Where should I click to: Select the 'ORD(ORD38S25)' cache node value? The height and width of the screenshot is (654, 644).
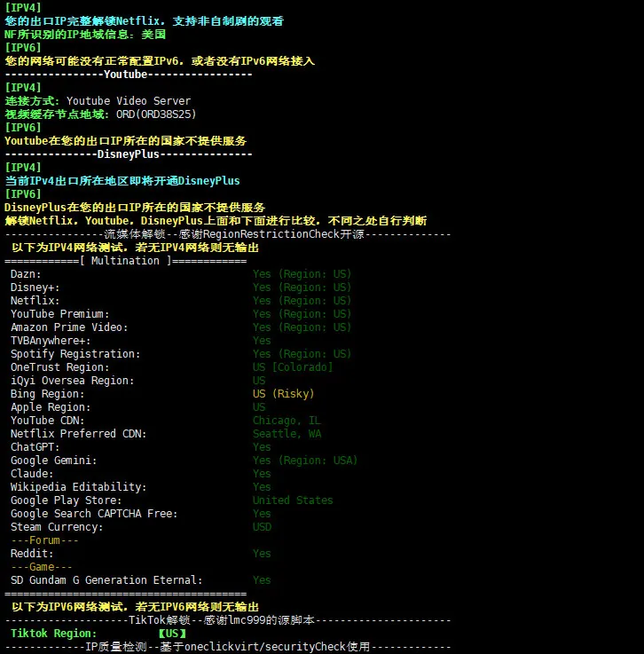tap(156, 114)
